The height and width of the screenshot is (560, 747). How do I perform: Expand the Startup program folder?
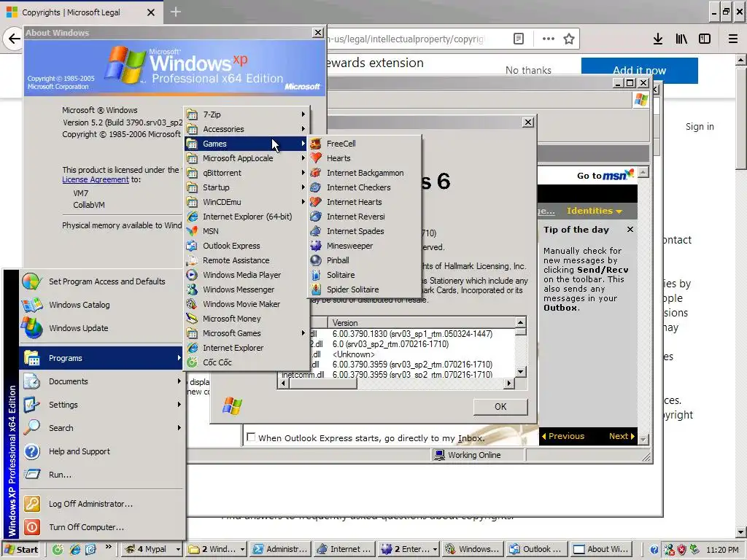pos(247,187)
